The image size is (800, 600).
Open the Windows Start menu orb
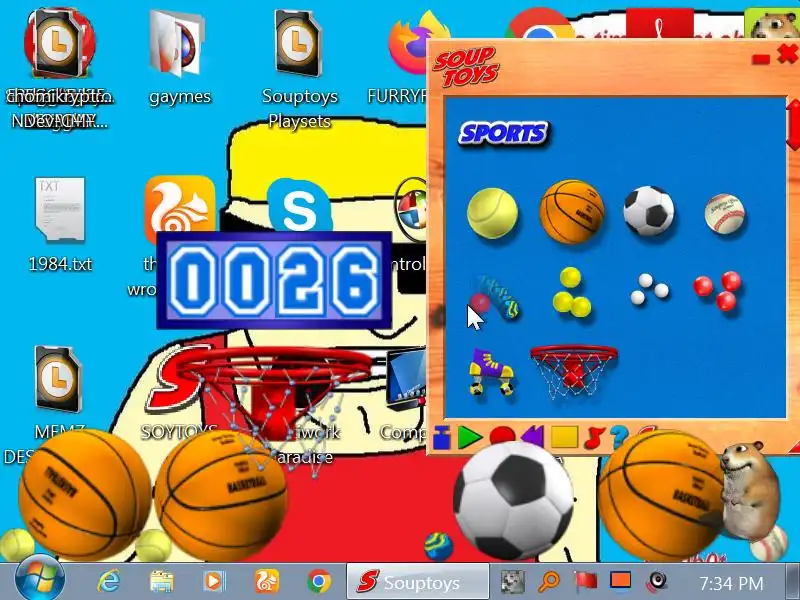coord(40,580)
